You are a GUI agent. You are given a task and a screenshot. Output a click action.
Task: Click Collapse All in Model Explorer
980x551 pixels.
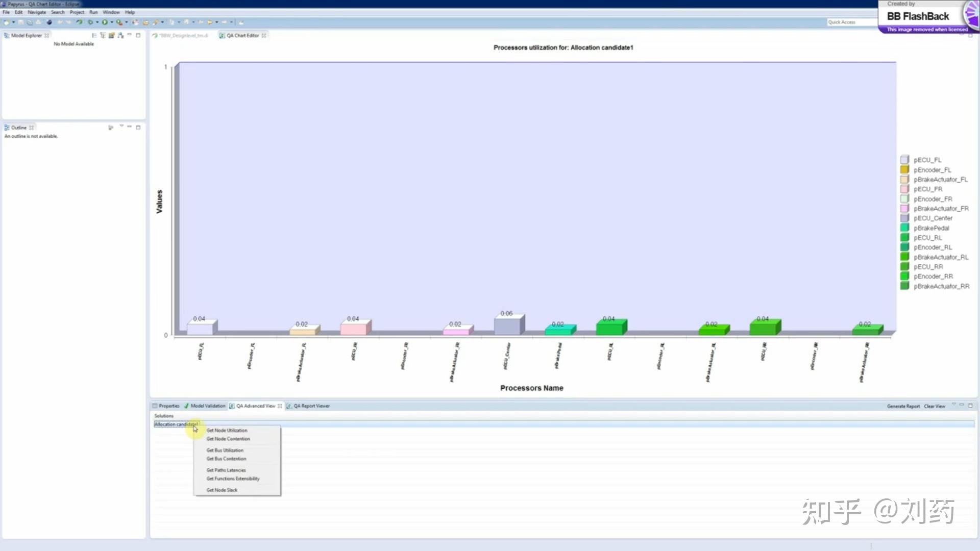(94, 36)
